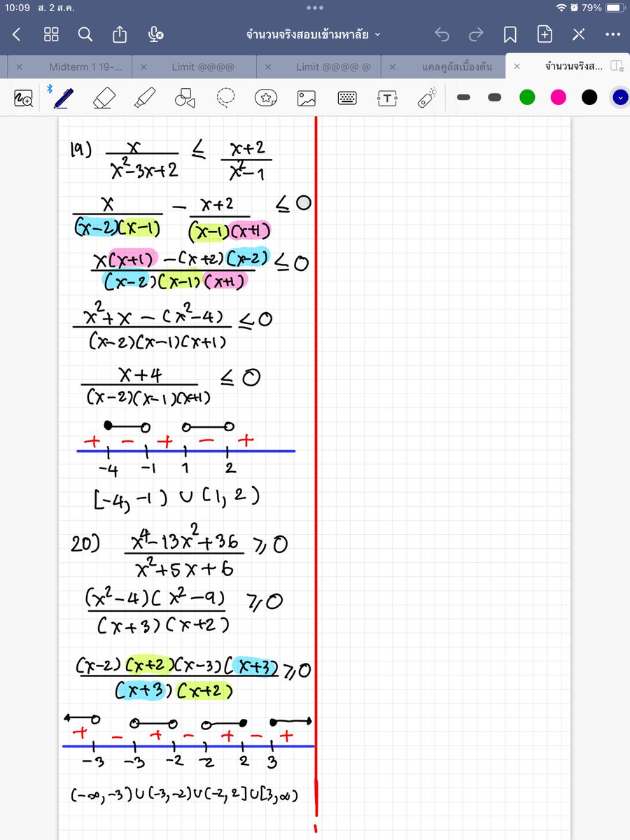Open search with the magnifier icon
Viewport: 630px width, 840px height.
click(x=85, y=34)
